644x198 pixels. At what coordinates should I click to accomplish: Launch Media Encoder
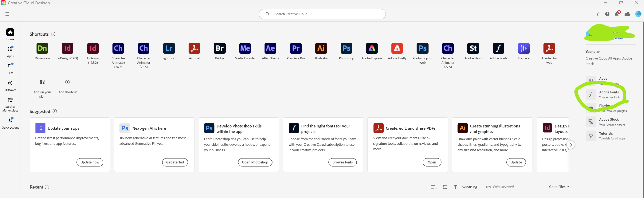245,48
